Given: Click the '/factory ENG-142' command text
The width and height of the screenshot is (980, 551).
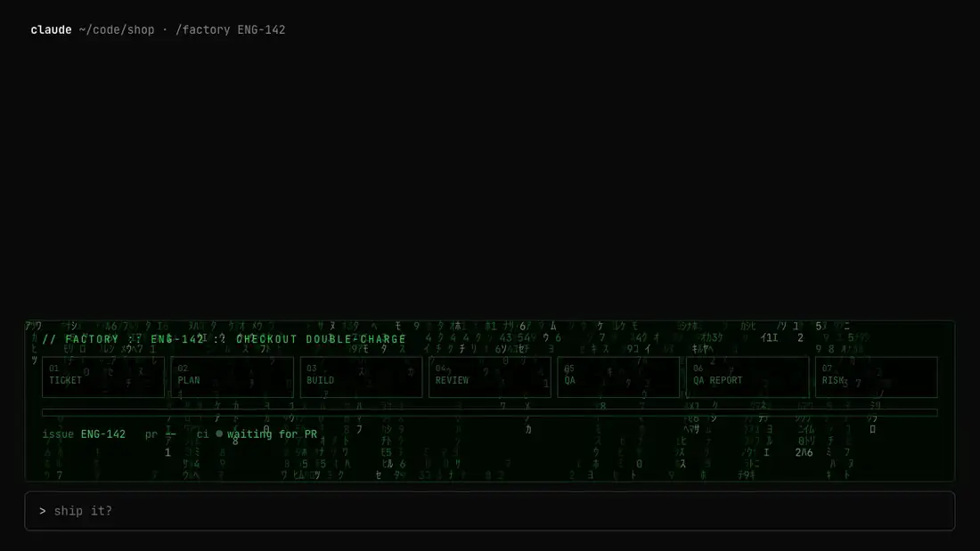Looking at the screenshot, I should click(231, 30).
